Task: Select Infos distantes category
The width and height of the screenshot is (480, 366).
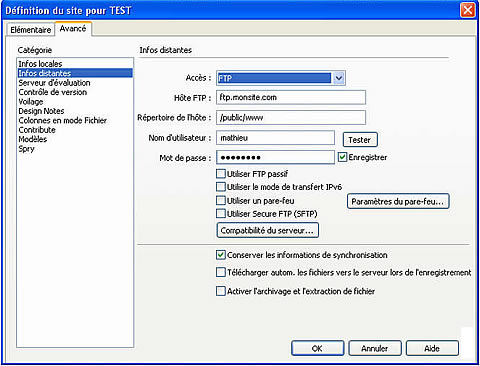Action: [75, 73]
